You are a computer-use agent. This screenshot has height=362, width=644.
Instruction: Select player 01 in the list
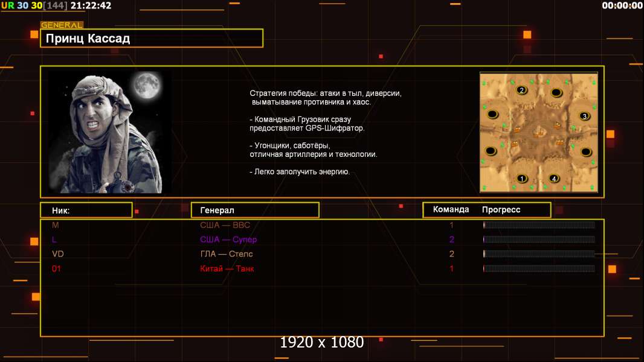click(56, 268)
